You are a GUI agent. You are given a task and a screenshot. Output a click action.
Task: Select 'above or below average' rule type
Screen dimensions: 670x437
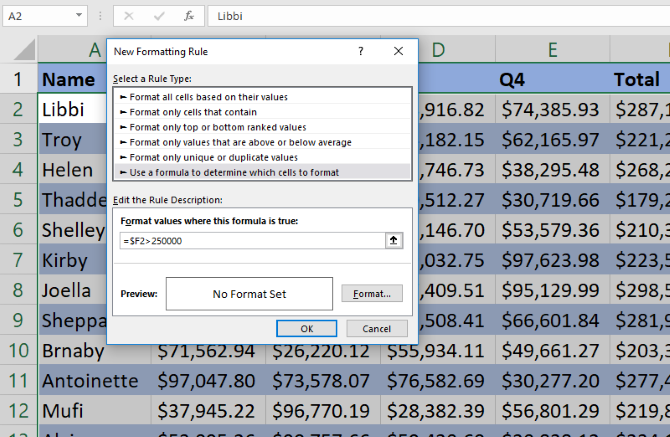coord(262,142)
